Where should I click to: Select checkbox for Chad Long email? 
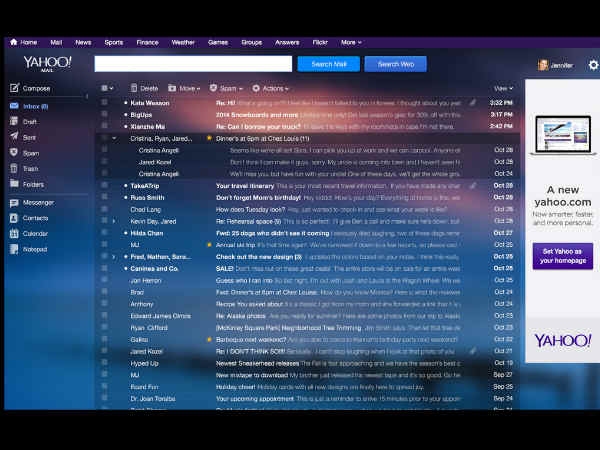(x=104, y=209)
